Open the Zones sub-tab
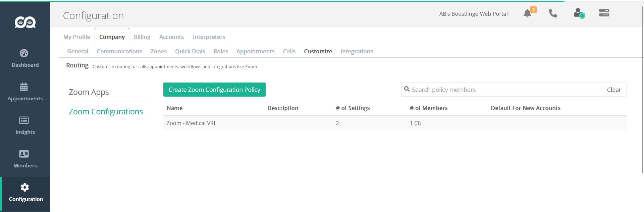 coord(159,51)
